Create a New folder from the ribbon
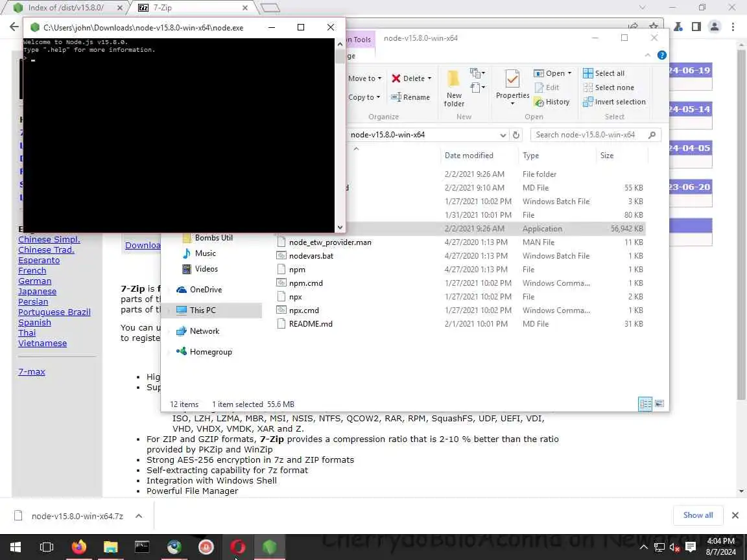Image resolution: width=747 pixels, height=560 pixels. point(453,88)
